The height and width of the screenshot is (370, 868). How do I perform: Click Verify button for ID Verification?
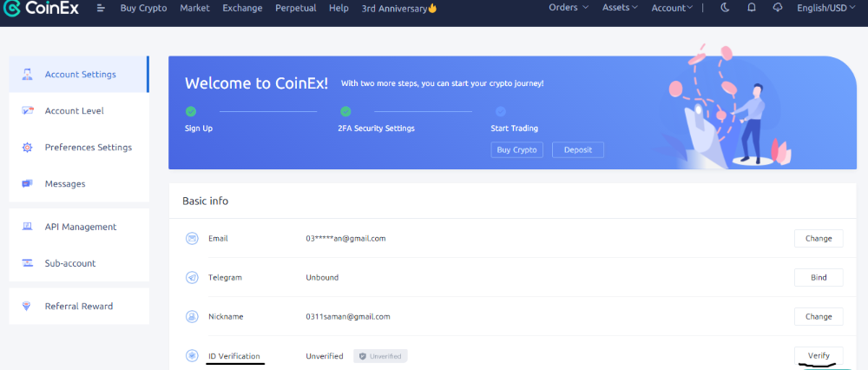click(819, 355)
